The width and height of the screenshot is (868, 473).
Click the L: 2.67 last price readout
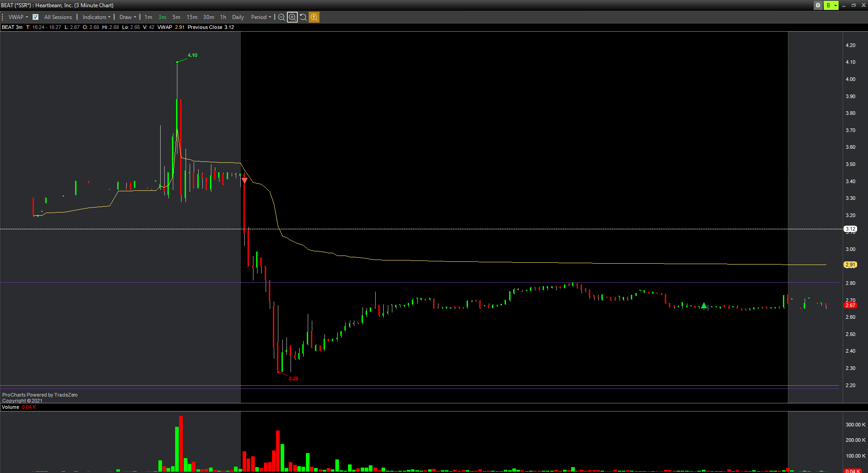72,27
